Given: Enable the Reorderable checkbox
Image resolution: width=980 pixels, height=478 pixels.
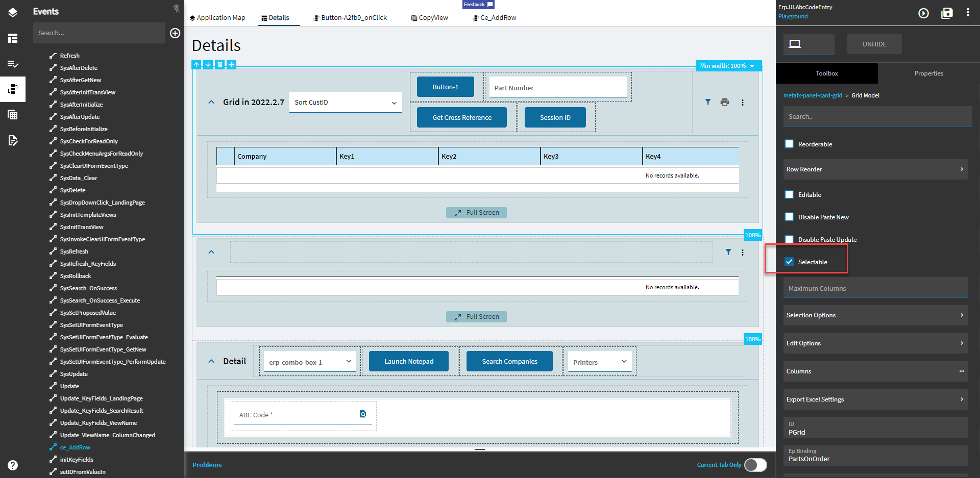Looking at the screenshot, I should click(789, 144).
